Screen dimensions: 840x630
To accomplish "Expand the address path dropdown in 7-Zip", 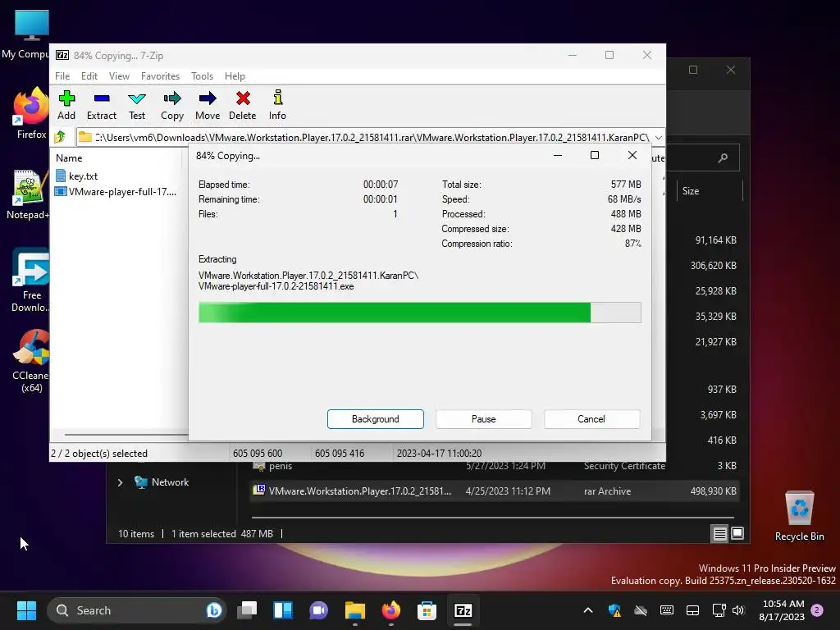I will 659,137.
